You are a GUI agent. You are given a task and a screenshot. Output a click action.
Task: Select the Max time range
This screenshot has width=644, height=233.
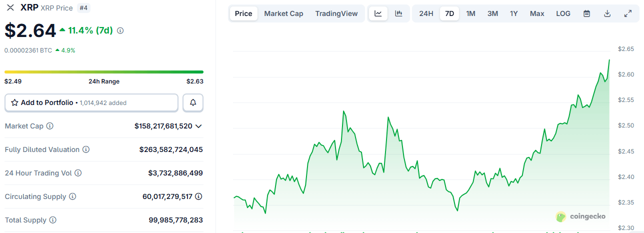[537, 13]
